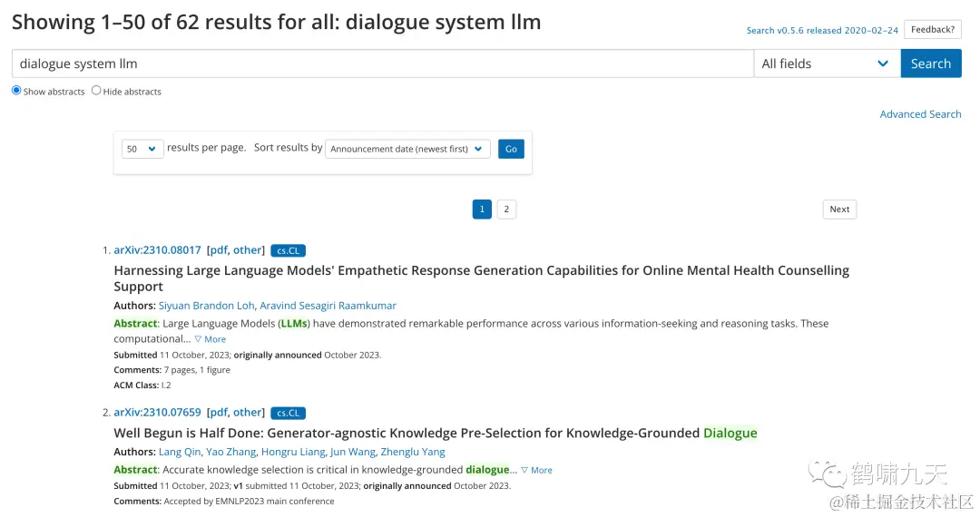Click the search query input field
Image resolution: width=980 pixels, height=517 pixels.
381,63
